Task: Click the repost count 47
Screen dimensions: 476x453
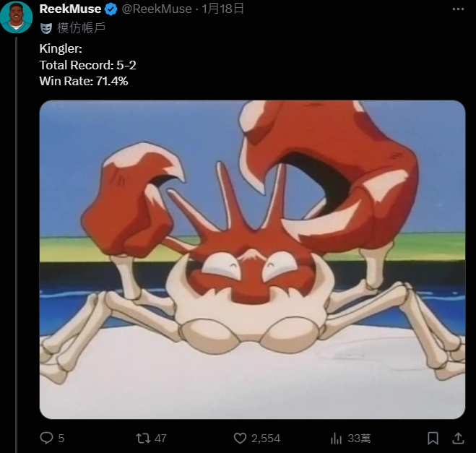Action: pyautogui.click(x=160, y=438)
